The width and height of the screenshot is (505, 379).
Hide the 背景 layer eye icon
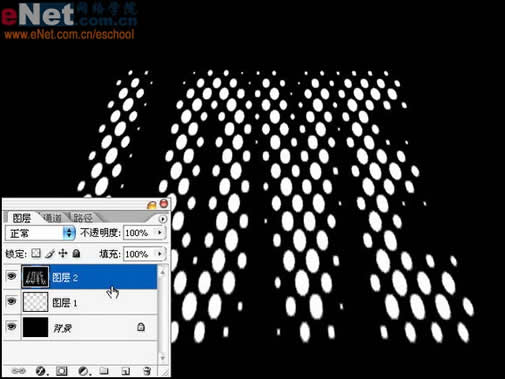point(12,326)
